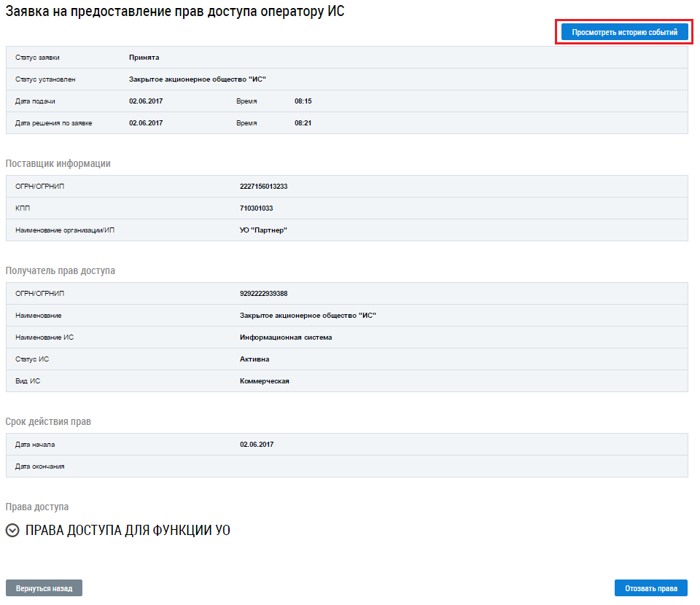Click the IS type value "Коммерческая"
The image size is (700, 605).
pos(264,381)
